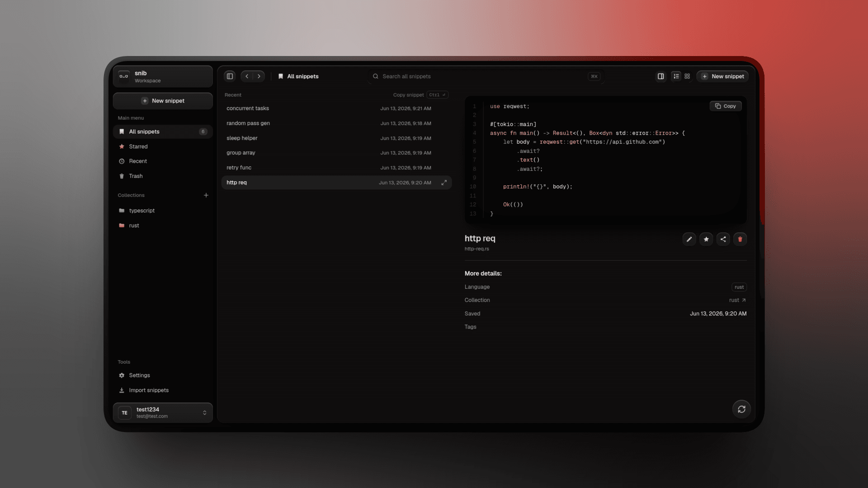Star the http req snippet
The image size is (868, 488).
pos(706,239)
